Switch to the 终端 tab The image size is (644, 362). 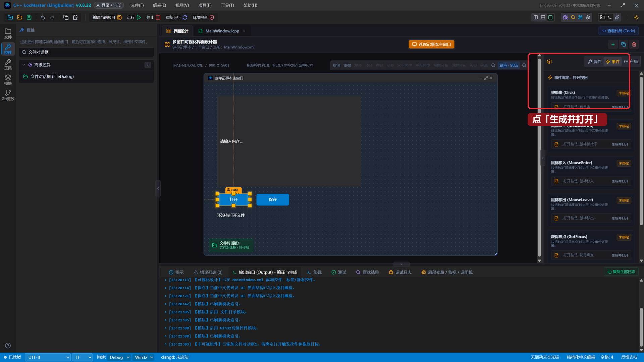click(x=314, y=273)
